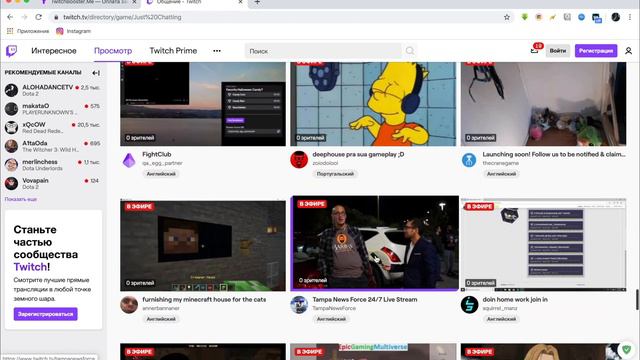Open the TampaNewsForce channel avatar
The width and height of the screenshot is (640, 360).
[x=299, y=305]
